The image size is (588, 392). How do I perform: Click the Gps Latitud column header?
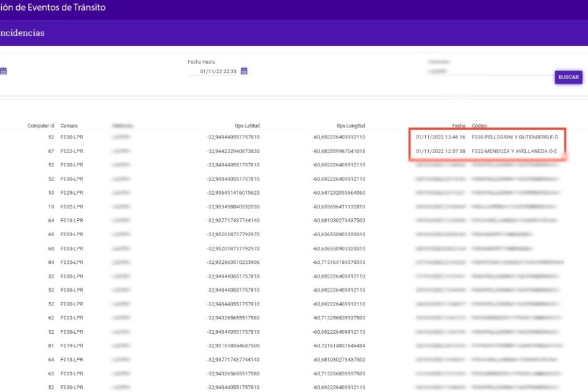(247, 126)
